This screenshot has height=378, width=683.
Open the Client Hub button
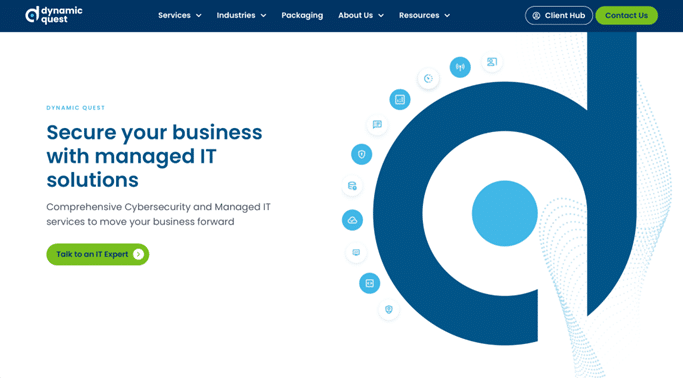pos(559,16)
